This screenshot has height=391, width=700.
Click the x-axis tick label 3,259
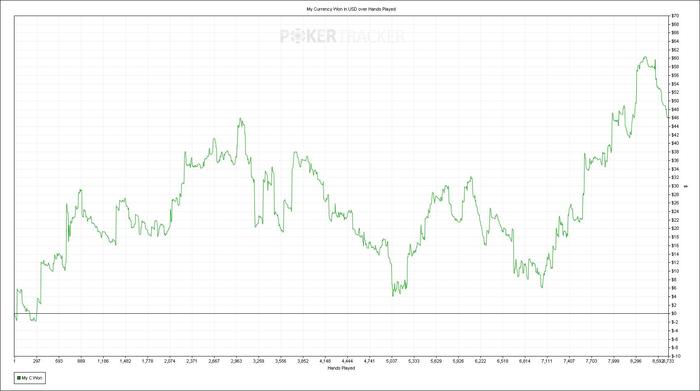pyautogui.click(x=258, y=361)
